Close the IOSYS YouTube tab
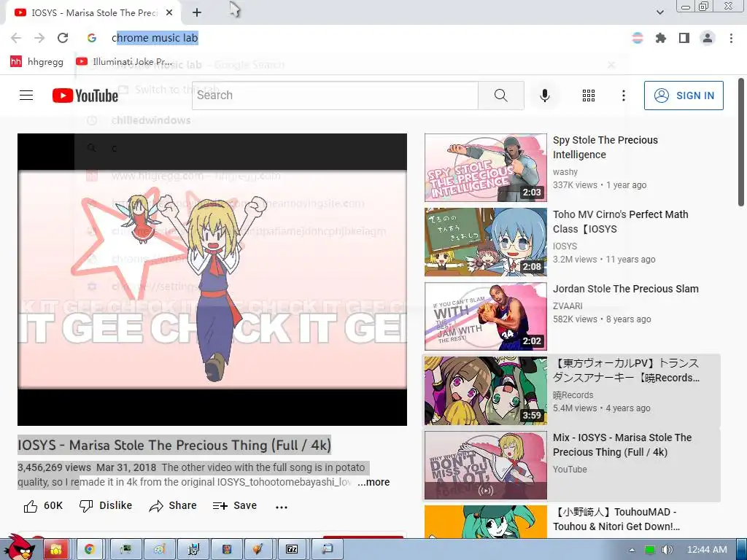The height and width of the screenshot is (560, 747). coord(169,13)
